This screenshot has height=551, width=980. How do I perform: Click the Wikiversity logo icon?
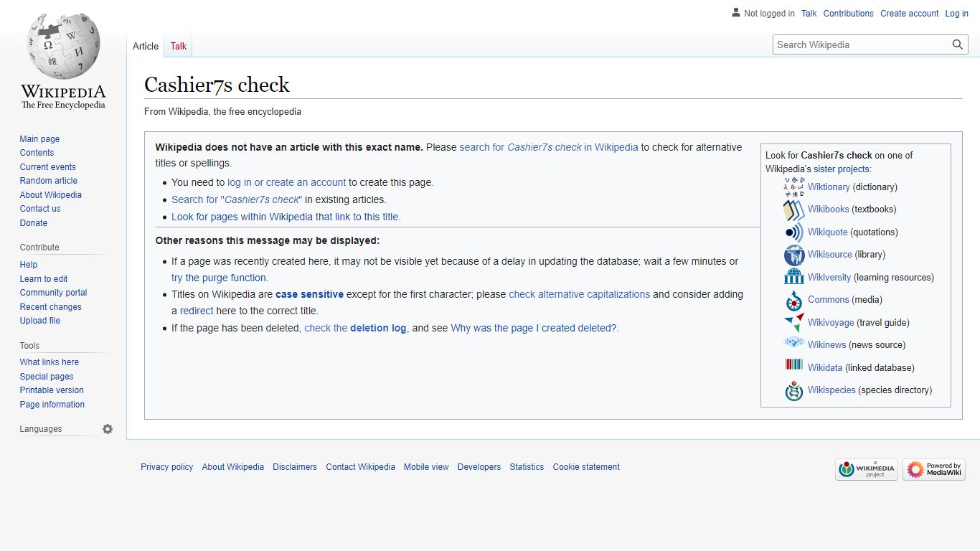coord(794,277)
